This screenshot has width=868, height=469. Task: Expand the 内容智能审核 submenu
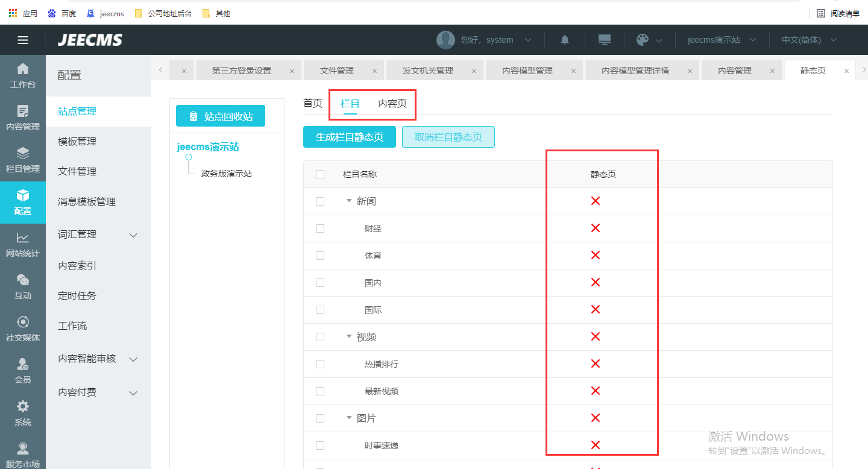[134, 359]
